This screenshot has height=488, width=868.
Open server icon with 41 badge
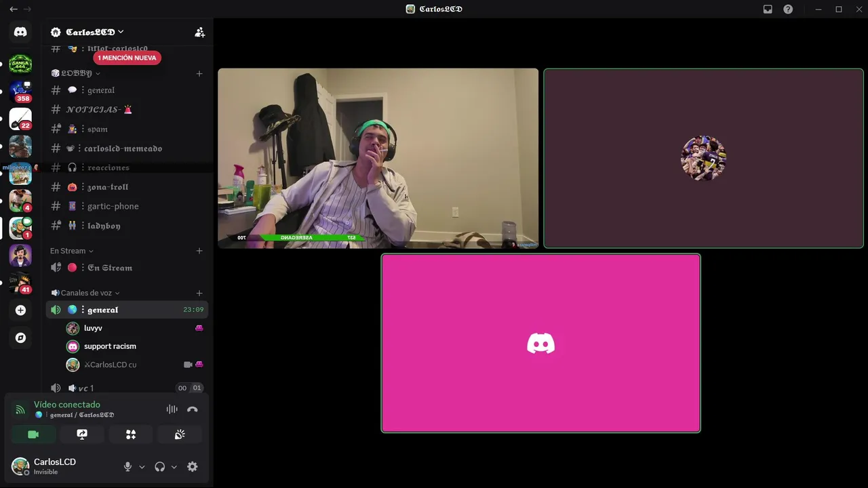point(20,283)
